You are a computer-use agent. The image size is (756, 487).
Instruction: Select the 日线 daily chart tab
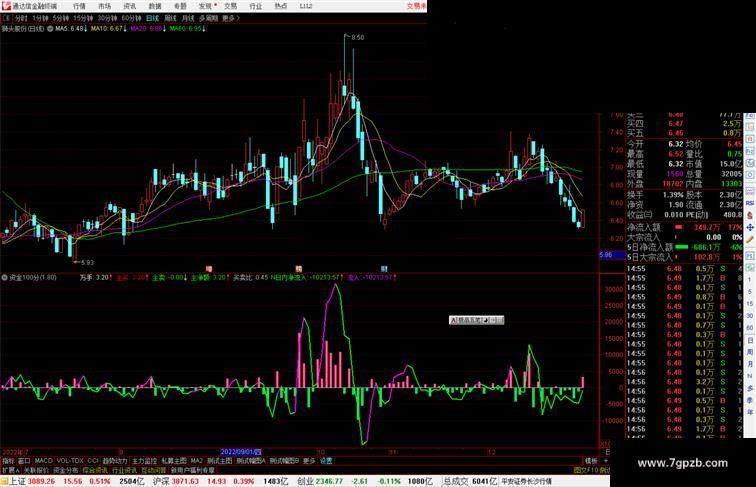(x=152, y=18)
